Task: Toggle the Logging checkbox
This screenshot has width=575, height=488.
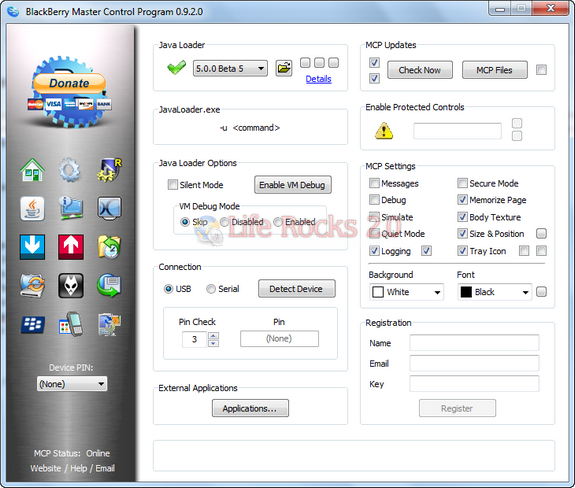Action: pos(374,251)
